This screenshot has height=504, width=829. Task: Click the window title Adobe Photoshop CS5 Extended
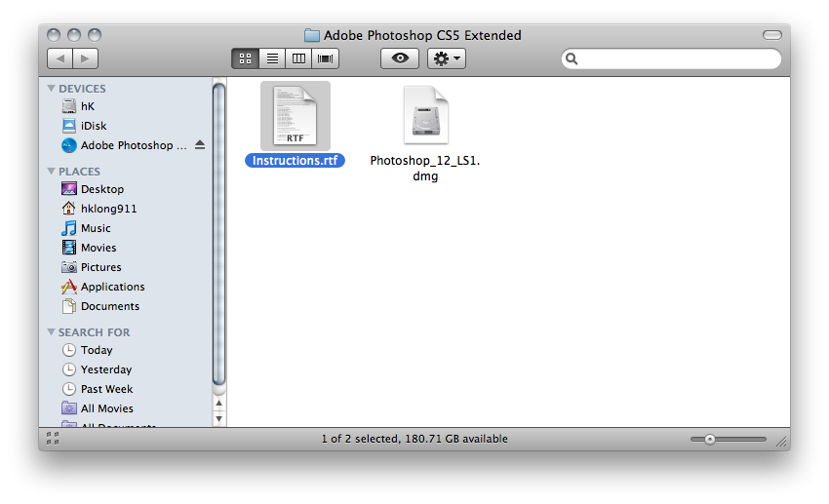point(422,35)
